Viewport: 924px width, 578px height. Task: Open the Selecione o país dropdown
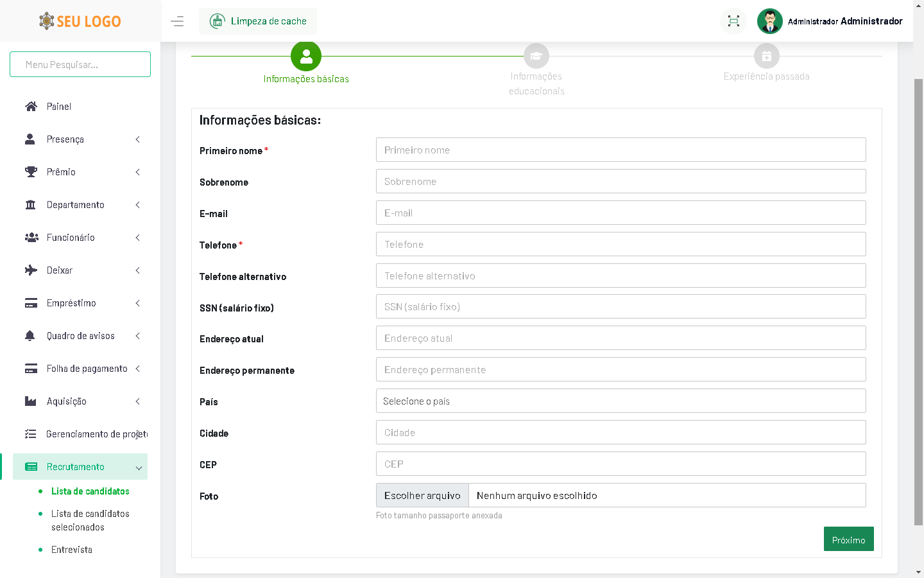pyautogui.click(x=620, y=401)
